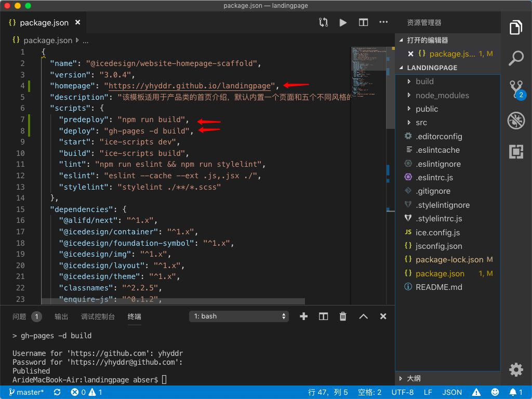Image resolution: width=532 pixels, height=399 pixels.
Task: Open Source Control view with badge 2
Action: [x=517, y=89]
